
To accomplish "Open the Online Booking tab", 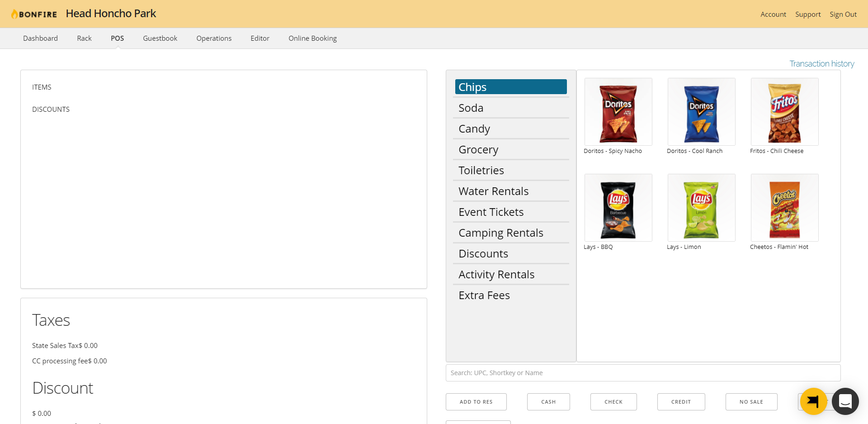I will (312, 38).
